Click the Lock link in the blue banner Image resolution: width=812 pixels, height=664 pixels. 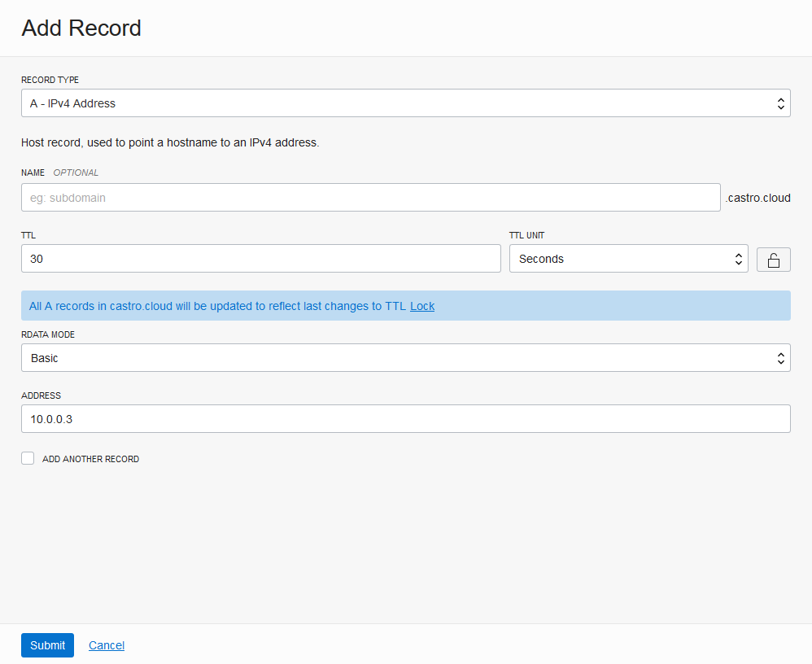click(x=422, y=306)
